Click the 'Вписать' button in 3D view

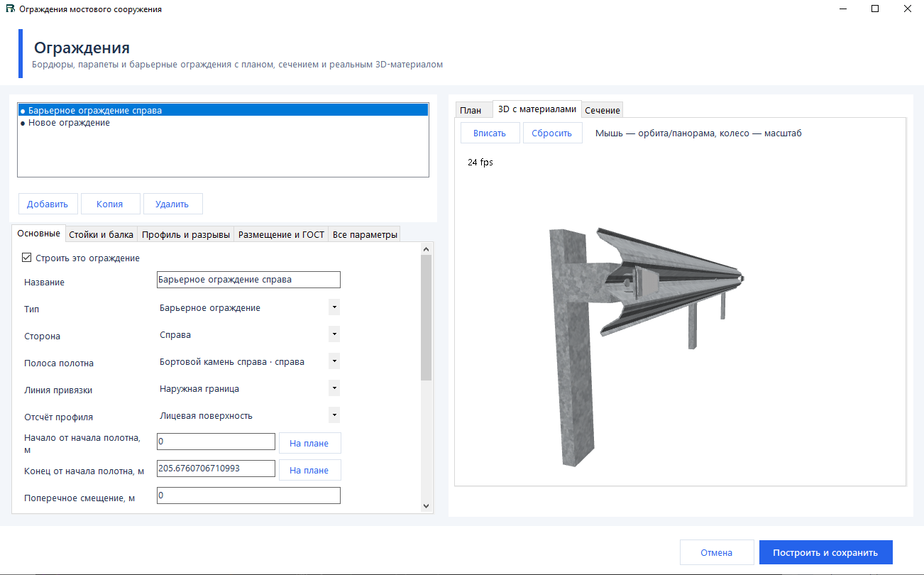click(x=490, y=133)
